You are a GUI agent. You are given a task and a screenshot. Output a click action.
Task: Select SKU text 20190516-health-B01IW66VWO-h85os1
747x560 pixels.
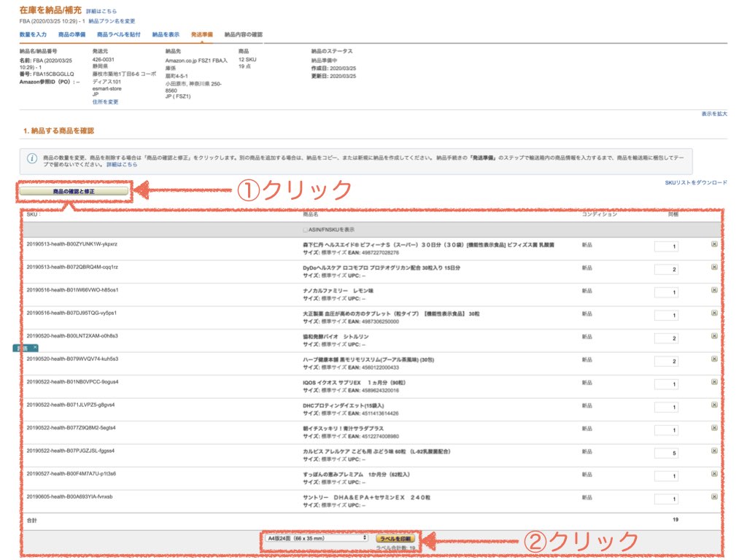tap(72, 290)
